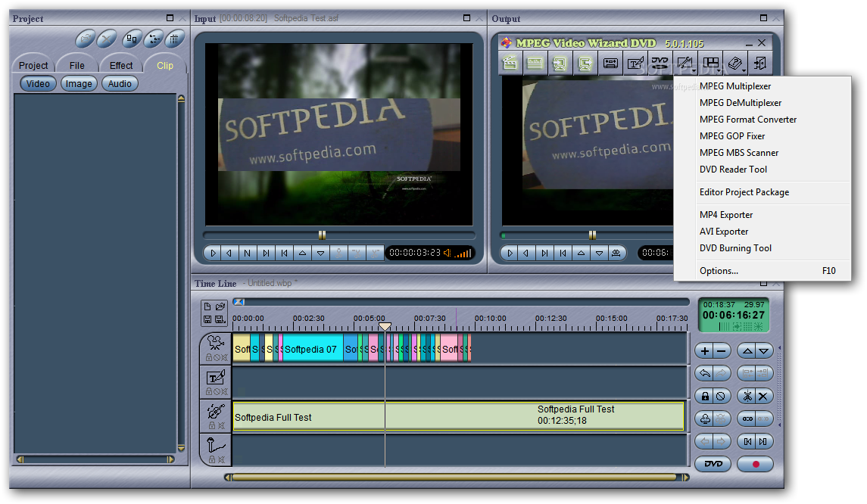Toggle lock on the video track header
The width and height of the screenshot is (867, 504).
point(209,357)
